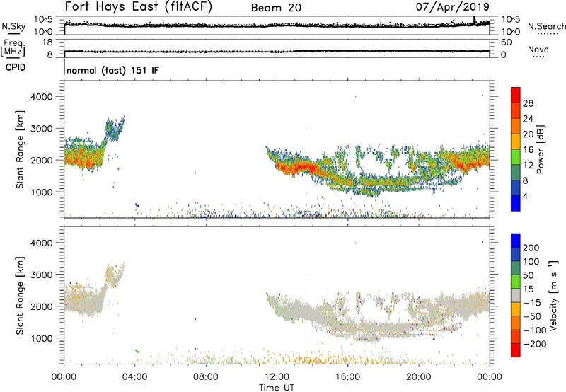The height and width of the screenshot is (392, 566).
Task: Click the "−200" value on the velocity colorbar
Action: [x=535, y=344]
